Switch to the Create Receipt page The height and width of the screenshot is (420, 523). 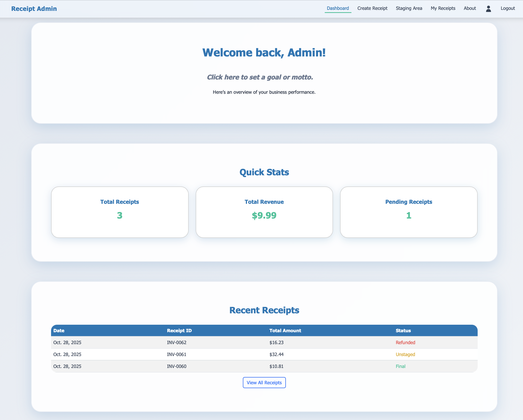point(372,8)
